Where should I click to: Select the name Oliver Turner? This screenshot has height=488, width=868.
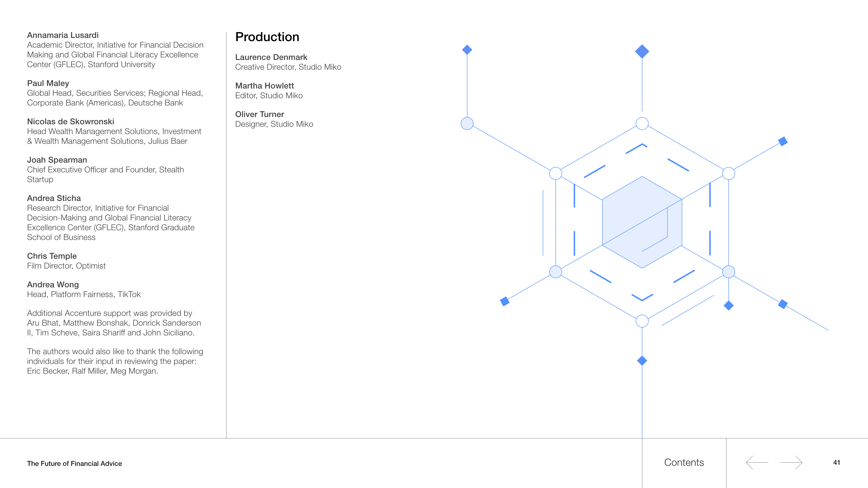coord(259,115)
